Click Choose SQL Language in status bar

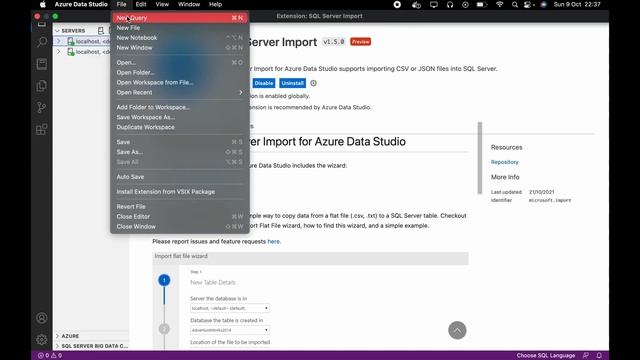click(546, 356)
